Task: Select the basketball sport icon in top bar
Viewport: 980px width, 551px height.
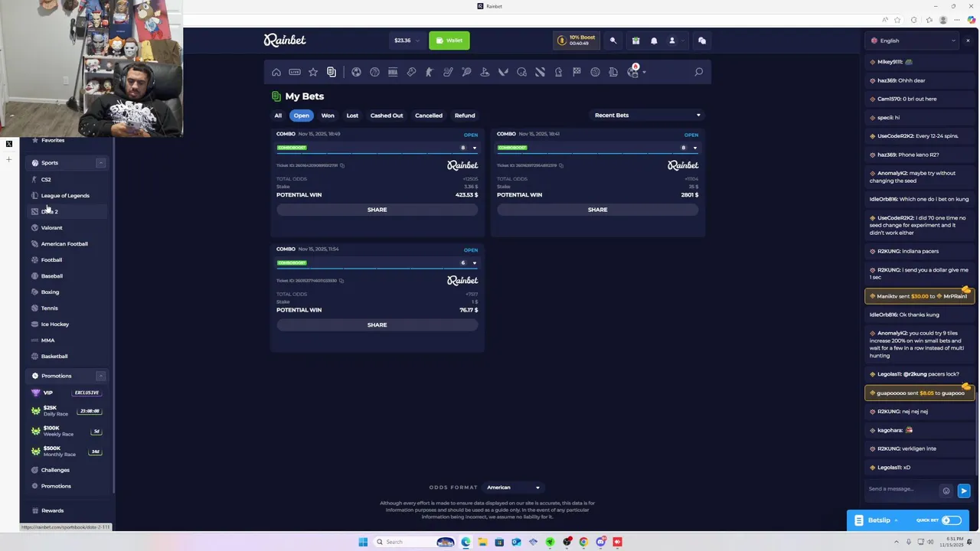Action: [x=374, y=72]
